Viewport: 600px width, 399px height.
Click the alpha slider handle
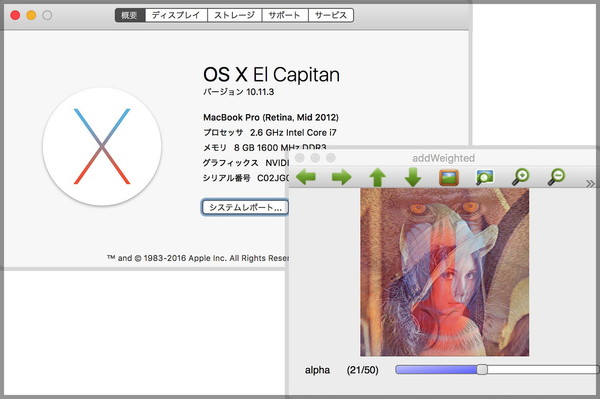pos(482,370)
